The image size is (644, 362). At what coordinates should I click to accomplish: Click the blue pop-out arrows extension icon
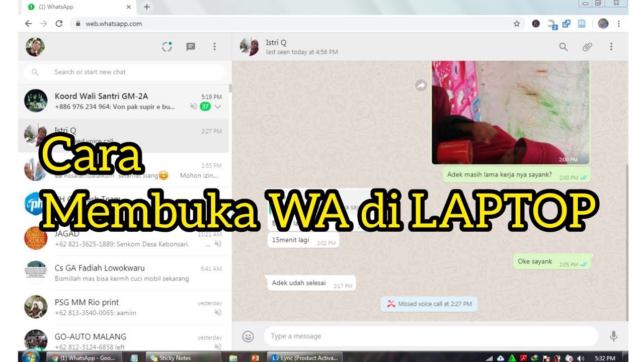coord(567,24)
